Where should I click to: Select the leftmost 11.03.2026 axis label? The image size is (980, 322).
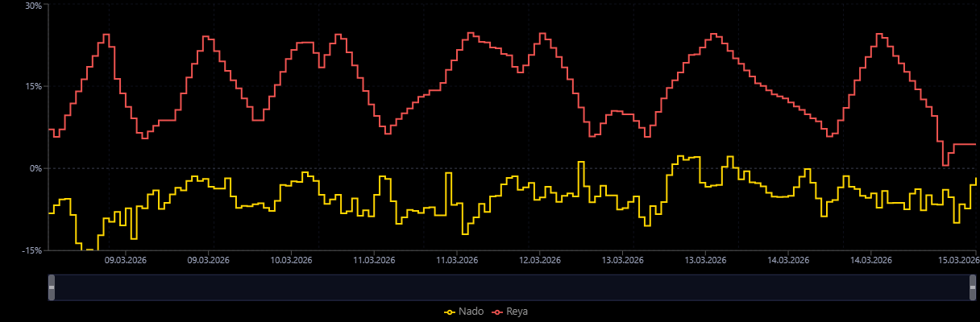pos(374,260)
